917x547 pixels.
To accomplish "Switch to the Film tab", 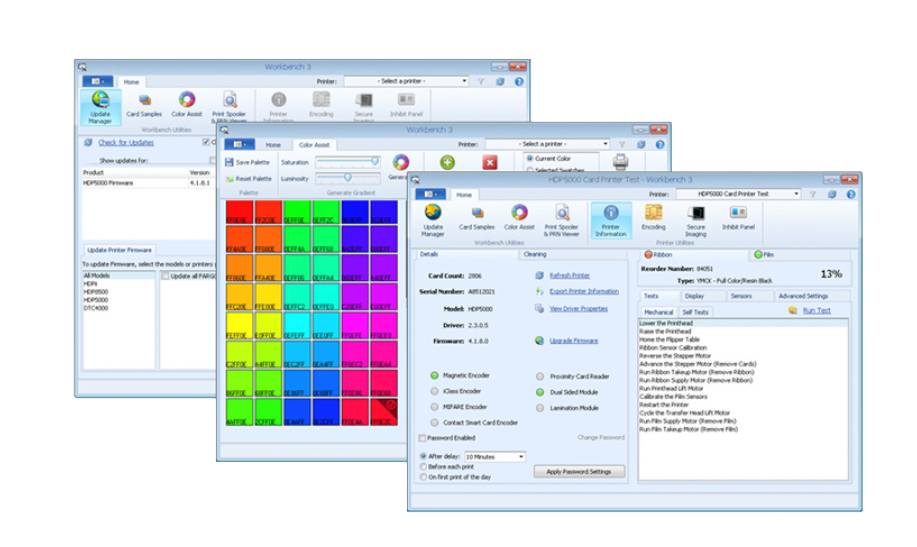I will [764, 255].
